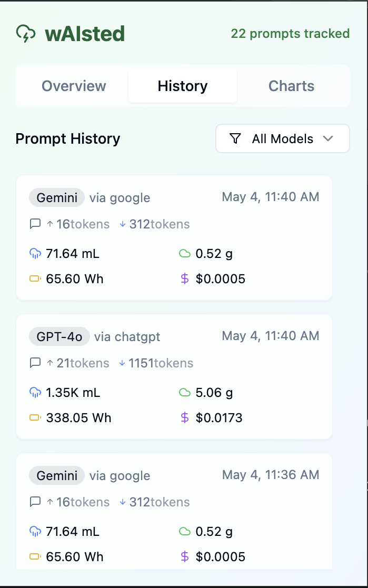368x588 pixels.
Task: Click the green cloud icon beside 5.06 g
Action: point(184,393)
